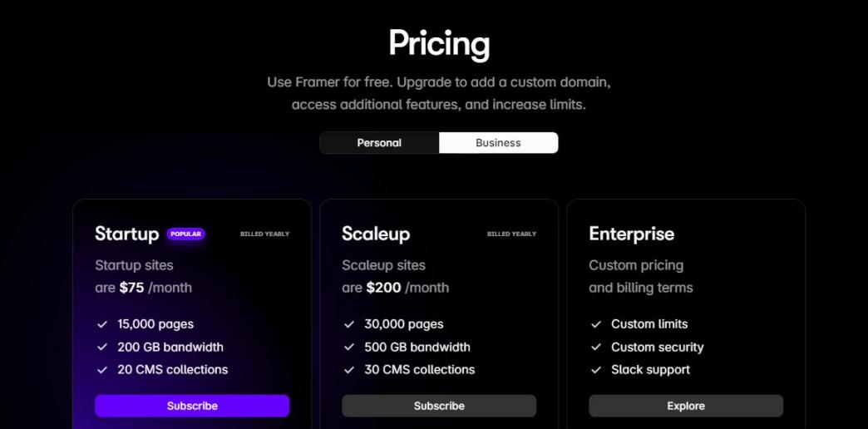Click the Billed Yearly label on Scaleup card

pos(511,234)
